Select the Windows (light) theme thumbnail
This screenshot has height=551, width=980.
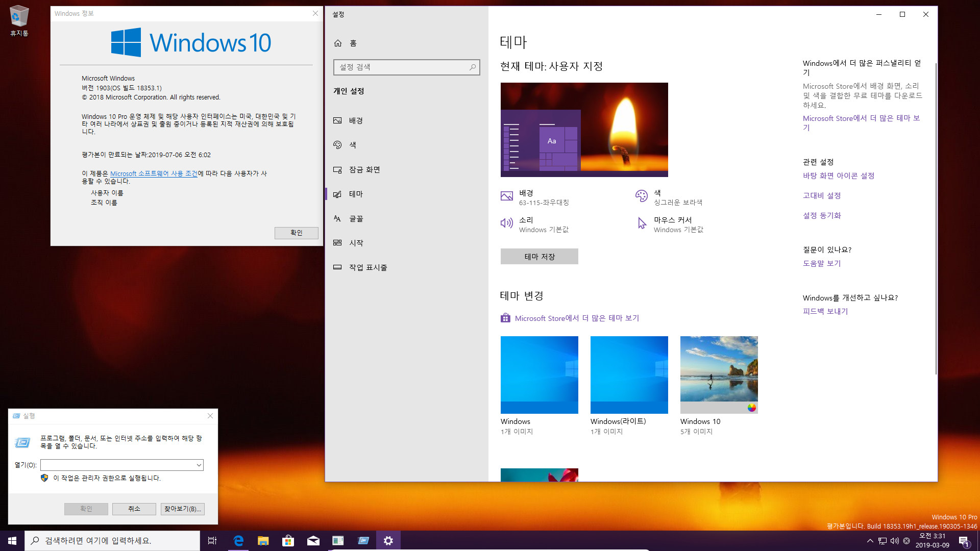[629, 375]
